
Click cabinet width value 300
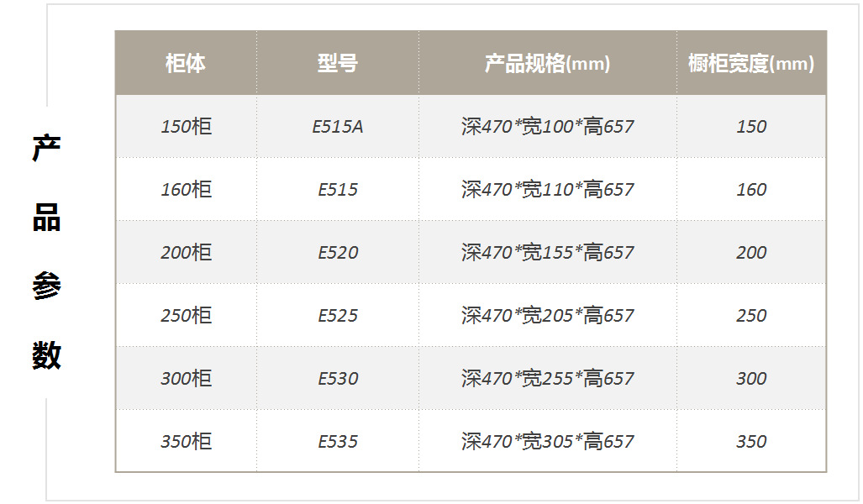pyautogui.click(x=750, y=379)
